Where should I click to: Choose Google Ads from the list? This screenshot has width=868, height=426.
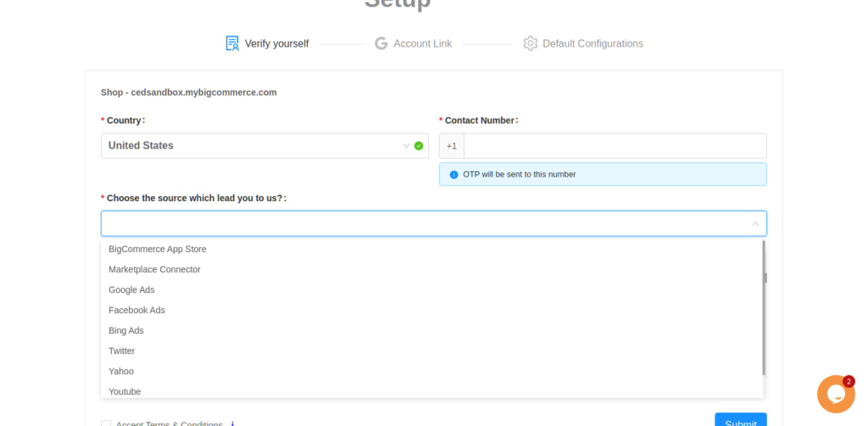click(431, 289)
